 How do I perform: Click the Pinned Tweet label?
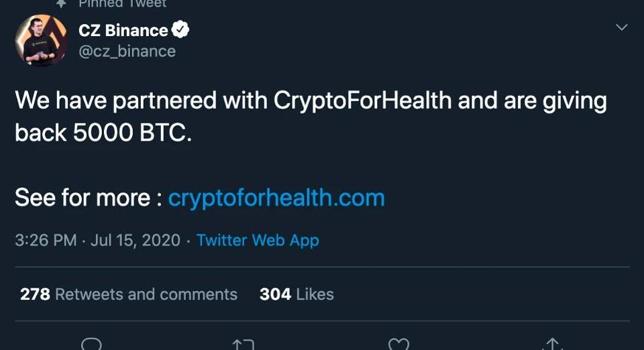122,4
